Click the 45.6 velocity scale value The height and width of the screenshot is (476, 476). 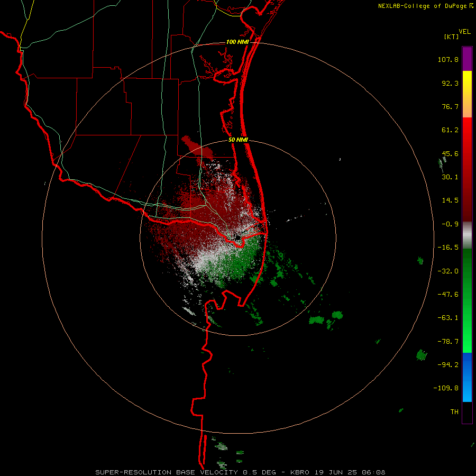pos(450,153)
